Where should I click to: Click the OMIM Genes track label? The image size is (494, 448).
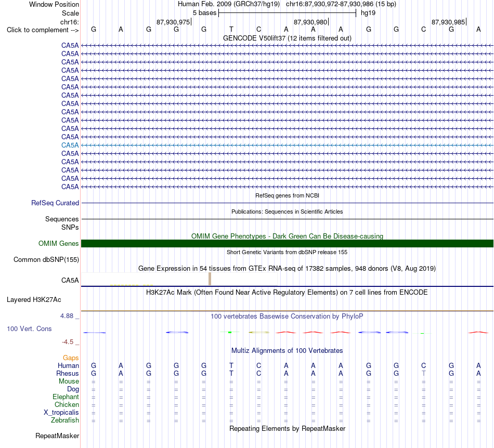click(58, 243)
